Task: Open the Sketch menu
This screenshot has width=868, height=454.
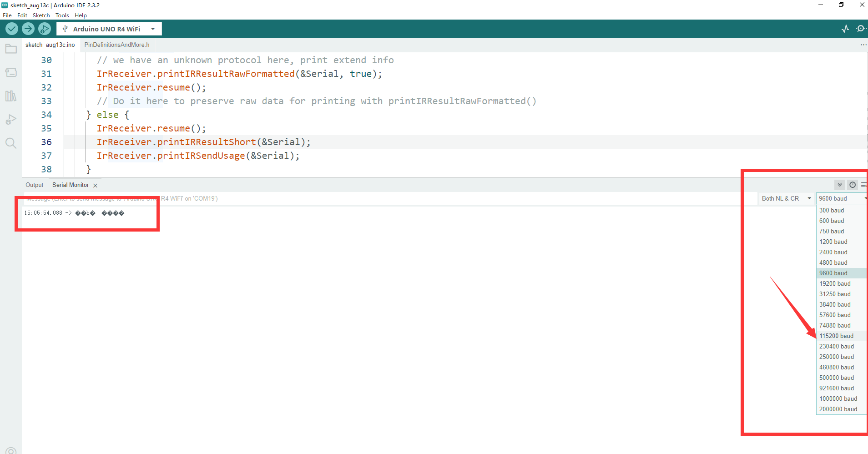Action: pyautogui.click(x=41, y=15)
